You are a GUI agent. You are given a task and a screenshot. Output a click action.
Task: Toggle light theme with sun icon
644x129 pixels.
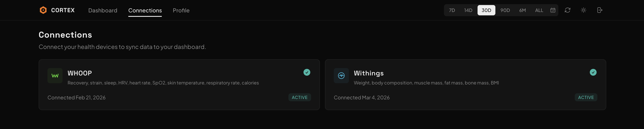pyautogui.click(x=583, y=10)
